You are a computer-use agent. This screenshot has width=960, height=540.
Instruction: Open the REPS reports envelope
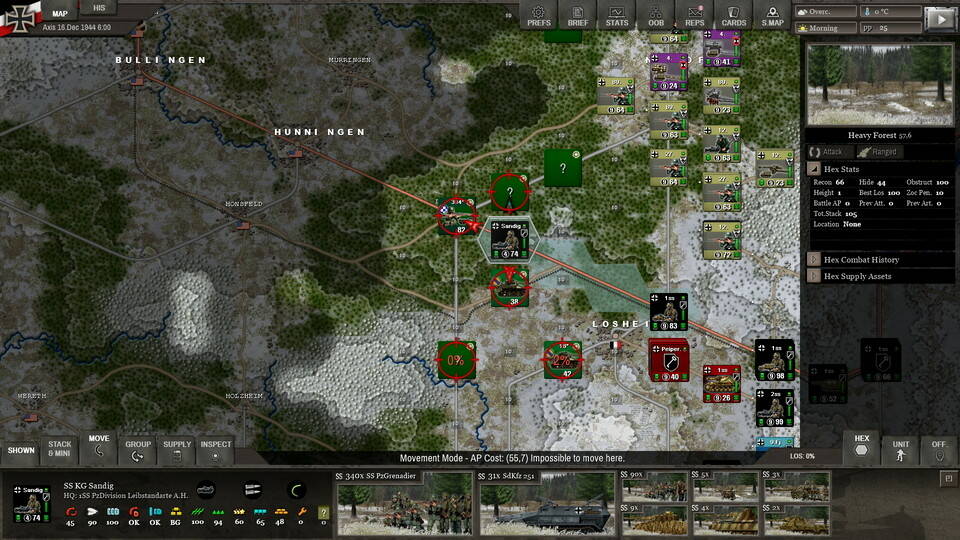pos(694,16)
